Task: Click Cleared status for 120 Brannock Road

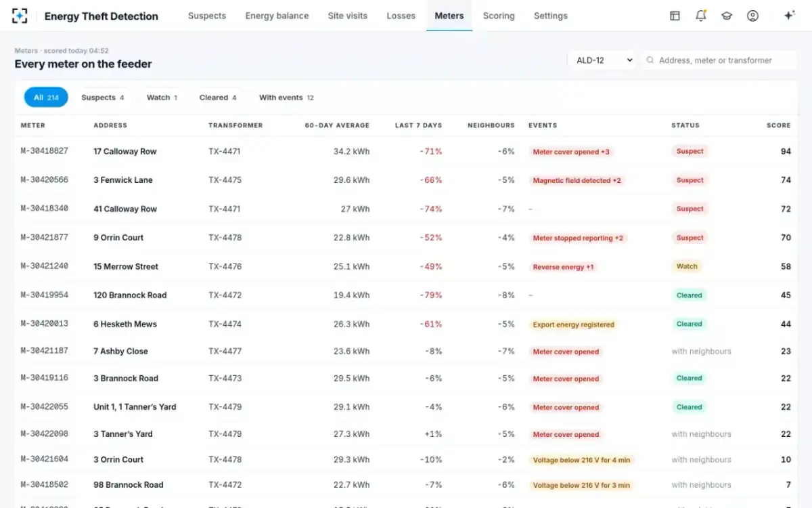Action: point(689,295)
